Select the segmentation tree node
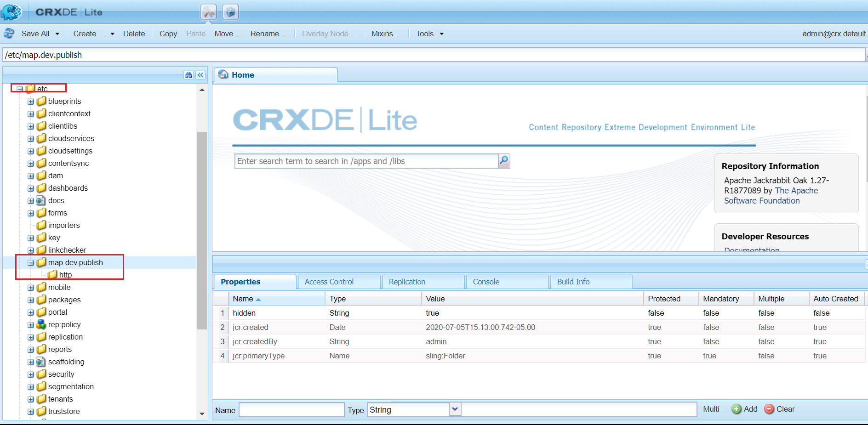 coord(71,386)
